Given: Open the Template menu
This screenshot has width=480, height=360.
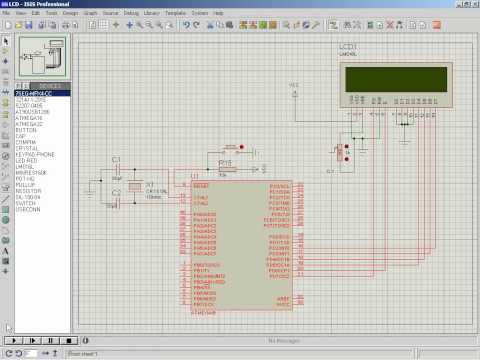Looking at the screenshot, I should 175,13.
